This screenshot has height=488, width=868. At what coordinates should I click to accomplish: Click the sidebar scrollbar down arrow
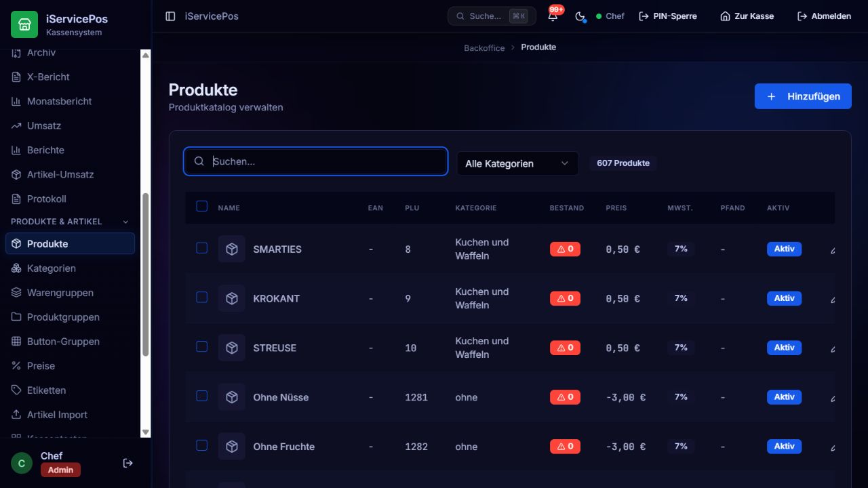pyautogui.click(x=145, y=432)
